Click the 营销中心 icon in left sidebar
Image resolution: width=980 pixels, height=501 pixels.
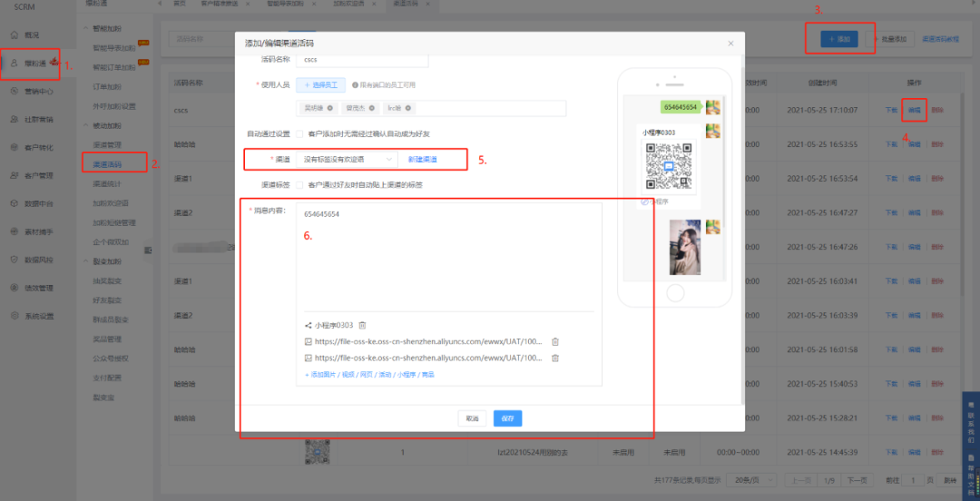(x=15, y=91)
